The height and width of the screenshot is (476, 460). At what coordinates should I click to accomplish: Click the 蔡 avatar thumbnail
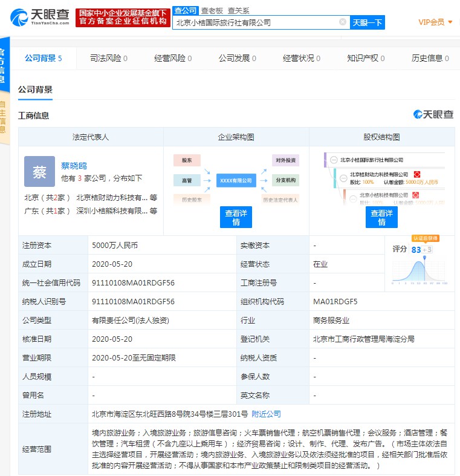click(x=39, y=172)
